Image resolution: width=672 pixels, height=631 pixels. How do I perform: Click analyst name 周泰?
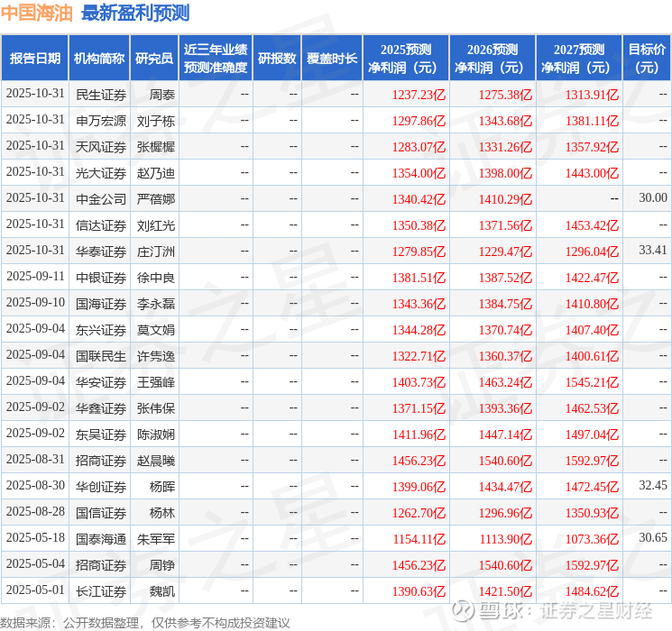point(162,95)
